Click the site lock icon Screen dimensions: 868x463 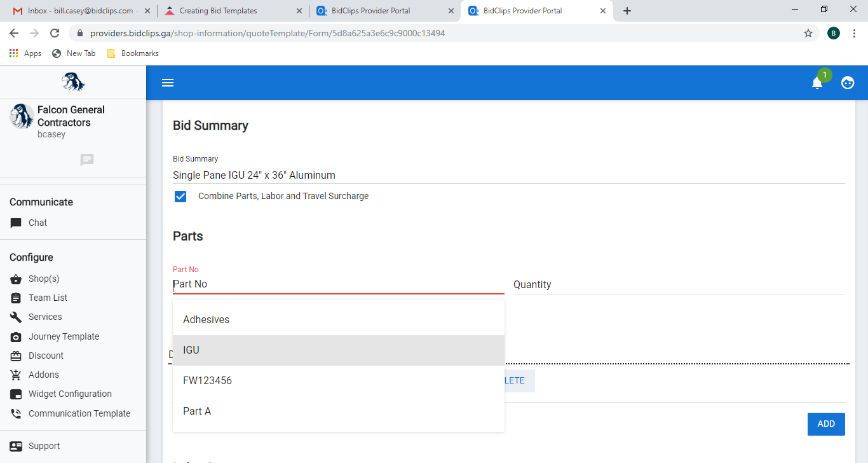(x=80, y=33)
